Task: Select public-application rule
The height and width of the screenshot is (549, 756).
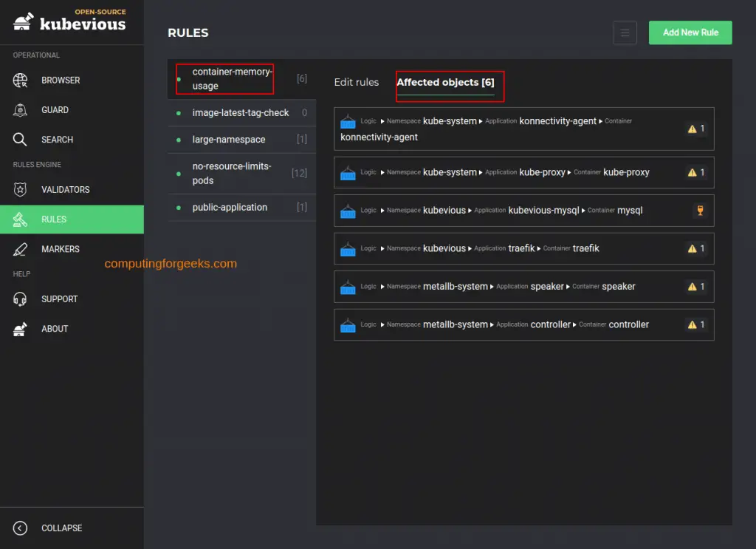Action: coord(242,208)
